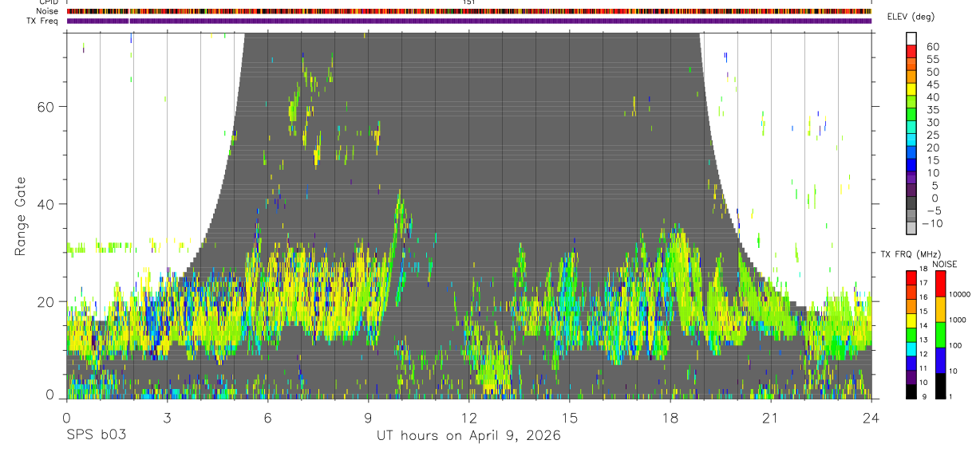Viewport: 980px width, 452px height.
Task: Click the 'UT hours on April 9, 2026' axis title
Action: (468, 436)
